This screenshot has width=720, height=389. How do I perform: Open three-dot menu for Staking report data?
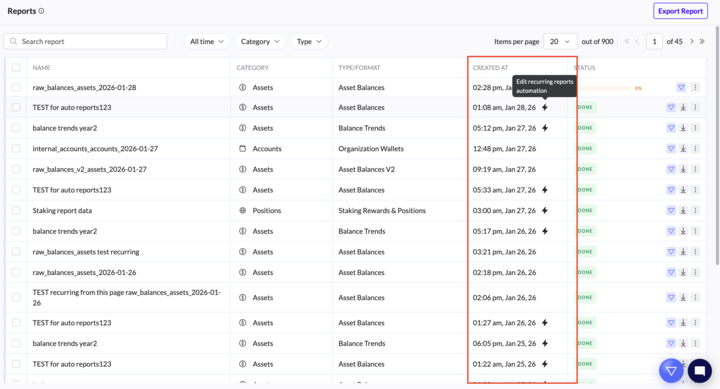[695, 210]
